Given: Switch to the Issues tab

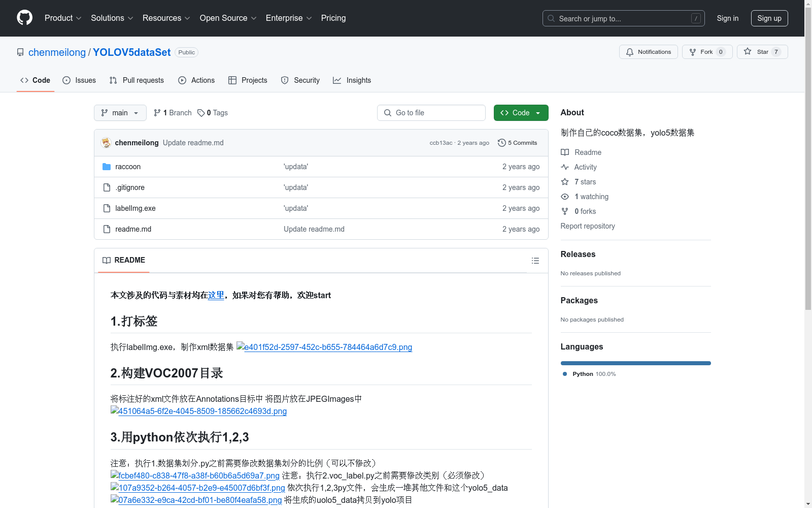Looking at the screenshot, I should click(x=79, y=80).
